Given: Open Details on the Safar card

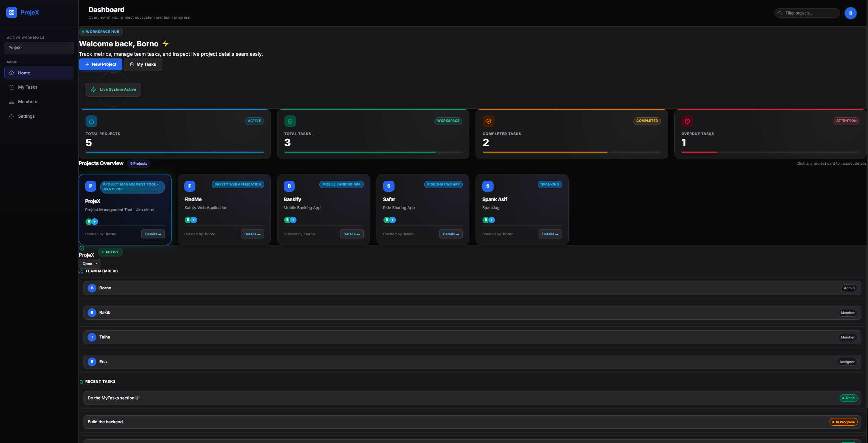Looking at the screenshot, I should tap(451, 234).
